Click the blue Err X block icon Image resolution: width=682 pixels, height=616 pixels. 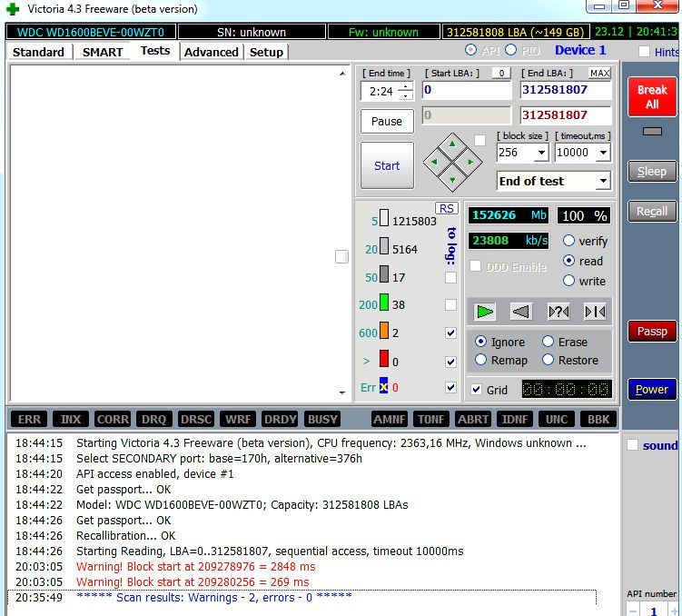click(x=383, y=385)
